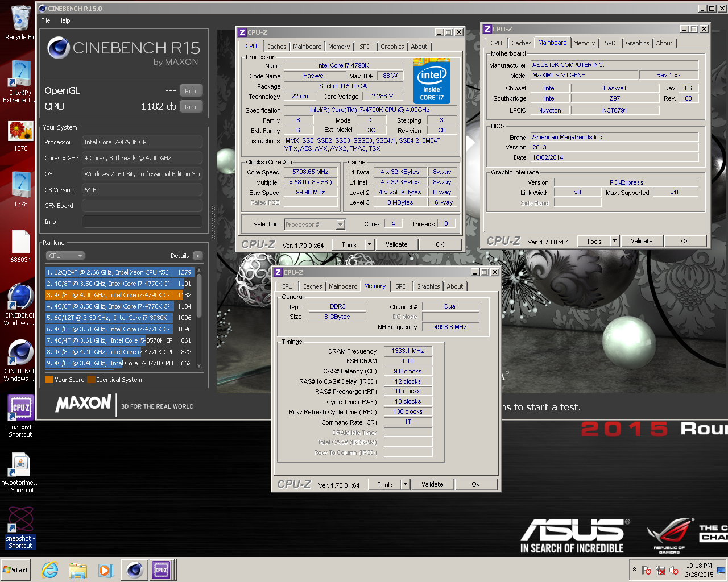Click the MAXIMUS VII GENE model field
This screenshot has width=728, height=582.
click(x=584, y=75)
